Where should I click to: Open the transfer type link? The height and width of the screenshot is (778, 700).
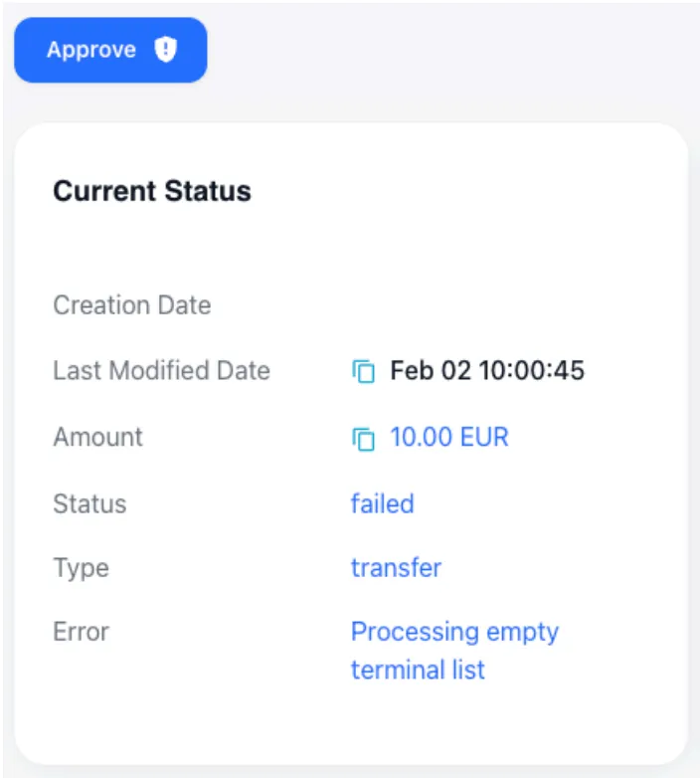coord(396,568)
